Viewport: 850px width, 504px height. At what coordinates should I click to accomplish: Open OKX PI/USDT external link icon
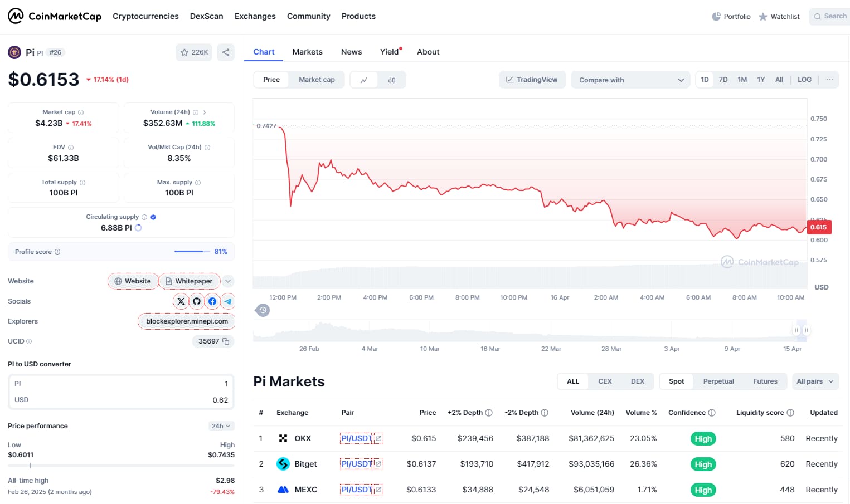tap(378, 438)
